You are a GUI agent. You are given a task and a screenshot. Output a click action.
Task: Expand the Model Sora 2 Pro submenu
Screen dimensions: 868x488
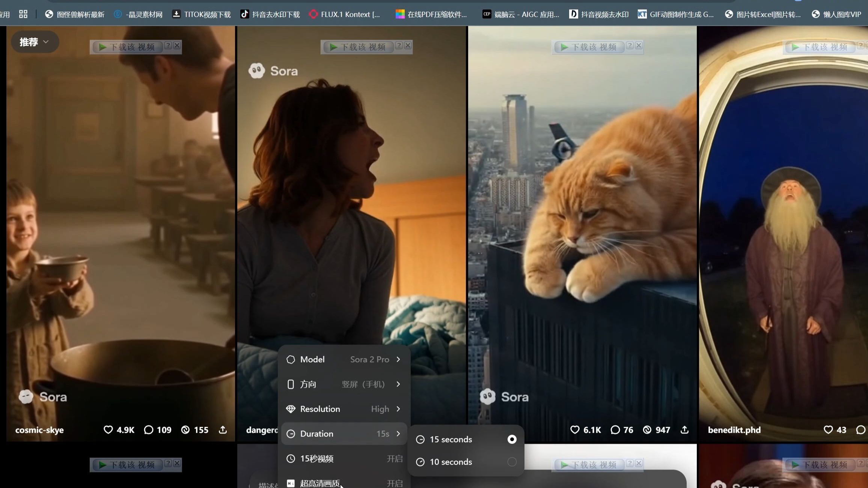pos(344,359)
